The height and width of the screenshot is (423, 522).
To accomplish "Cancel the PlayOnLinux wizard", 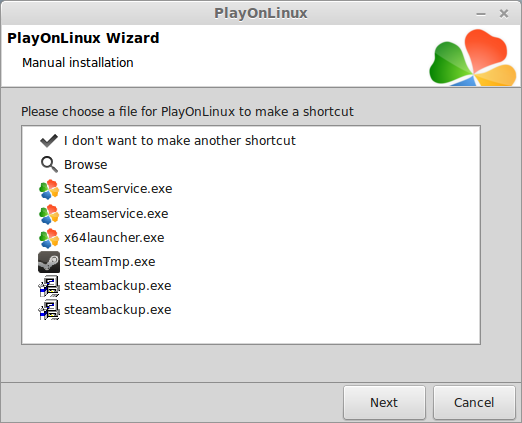I will click(474, 402).
